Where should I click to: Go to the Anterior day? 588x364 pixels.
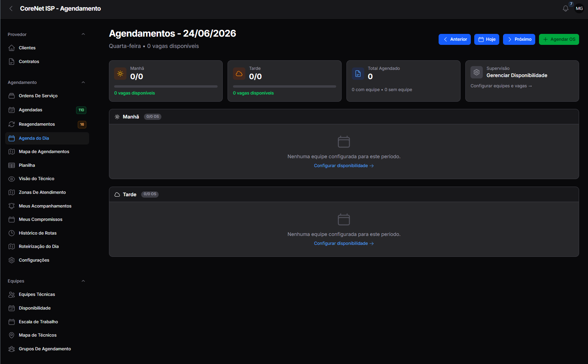pos(455,39)
